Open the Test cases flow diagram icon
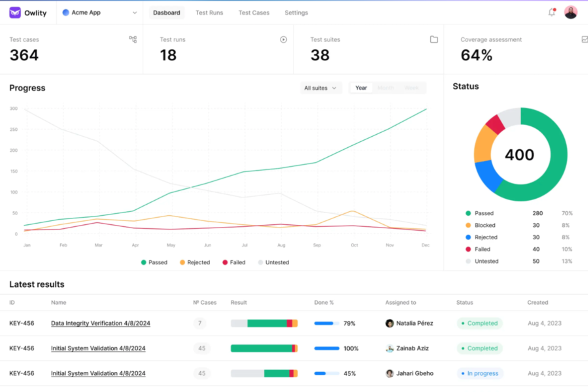This screenshot has height=392, width=588. click(x=133, y=39)
